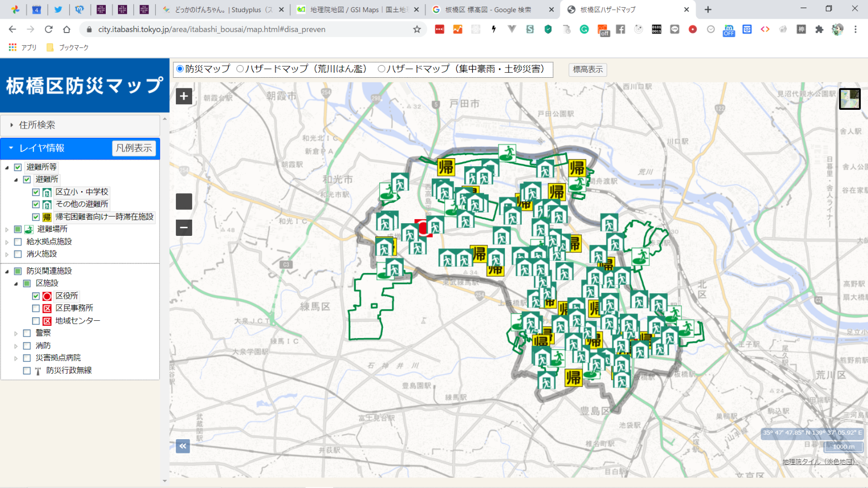Select ハザードマップ（集中豪雨・土砂災害）radio option
Viewport: 868px width, 488px height.
click(381, 69)
